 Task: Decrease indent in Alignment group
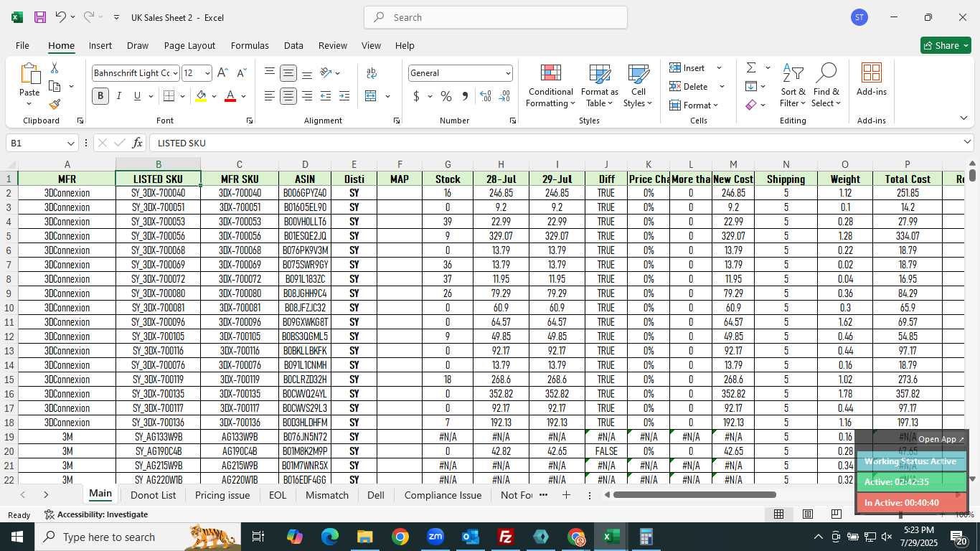pos(326,96)
